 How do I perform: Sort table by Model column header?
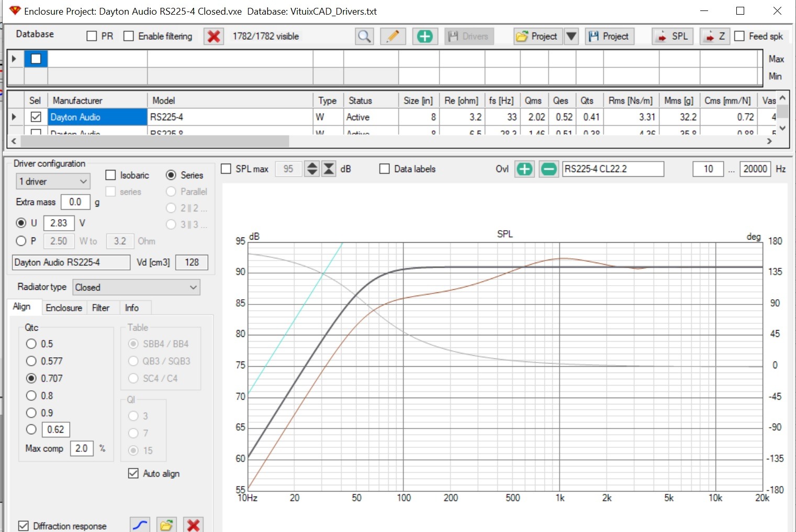pyautogui.click(x=230, y=100)
